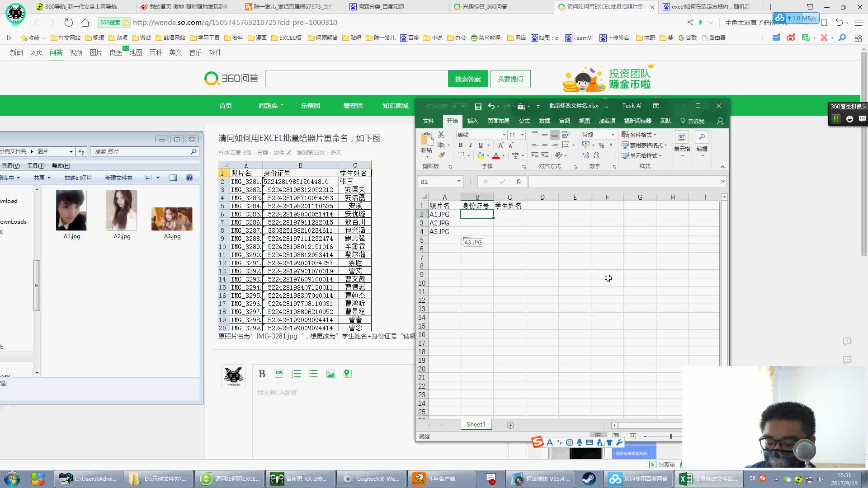Open the number format 常规 dropdown
The height and width of the screenshot is (488, 868).
pyautogui.click(x=613, y=135)
